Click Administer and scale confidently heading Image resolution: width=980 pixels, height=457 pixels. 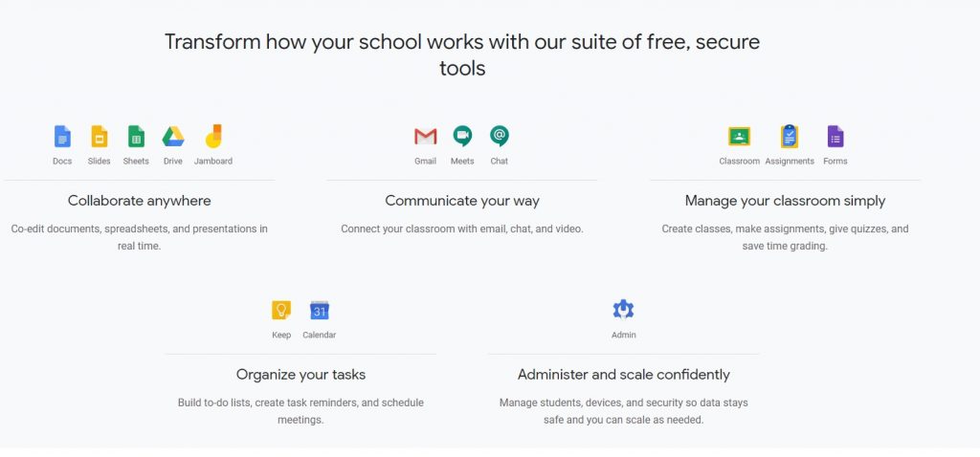point(624,375)
